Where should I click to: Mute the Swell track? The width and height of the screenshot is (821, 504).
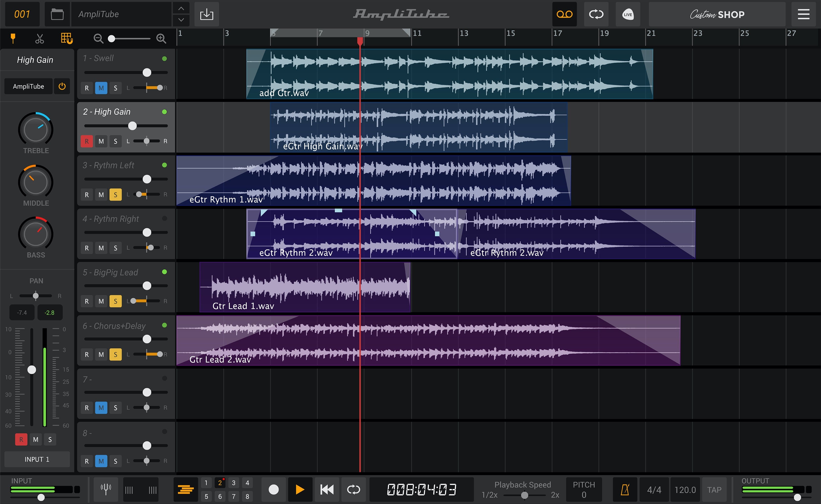(101, 88)
